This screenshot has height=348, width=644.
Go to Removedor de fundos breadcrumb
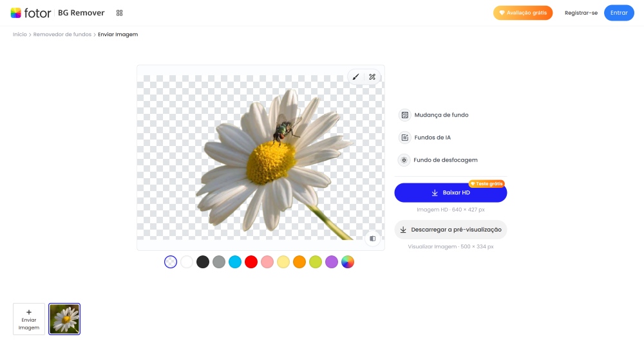pos(62,35)
